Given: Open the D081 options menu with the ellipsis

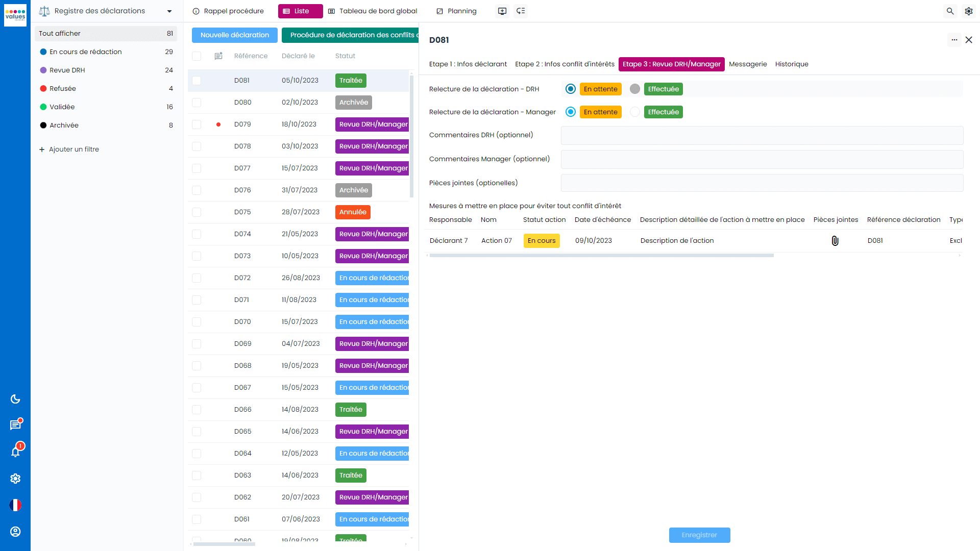Looking at the screenshot, I should click(955, 40).
